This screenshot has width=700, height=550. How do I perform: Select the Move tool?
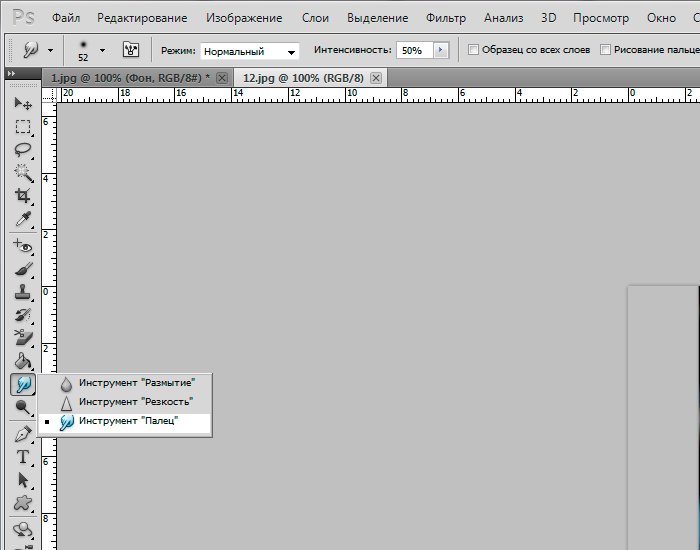22,104
